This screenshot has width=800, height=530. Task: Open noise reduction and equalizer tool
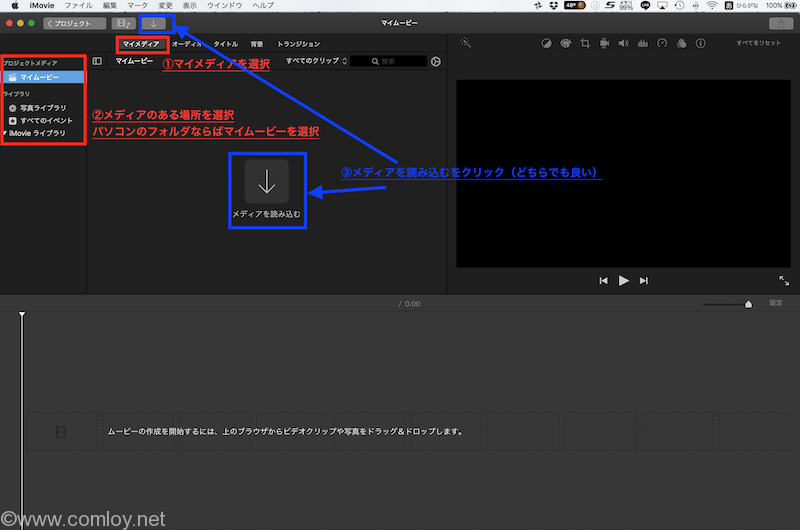643,43
